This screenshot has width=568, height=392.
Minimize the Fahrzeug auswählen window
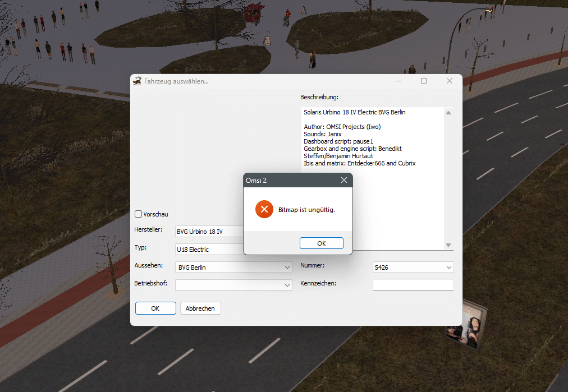[x=398, y=81]
